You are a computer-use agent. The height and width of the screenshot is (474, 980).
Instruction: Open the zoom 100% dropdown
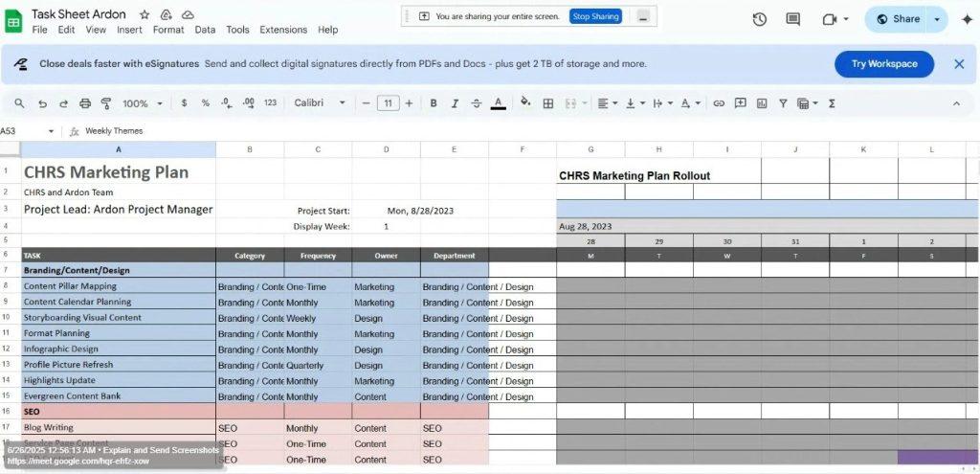pyautogui.click(x=142, y=103)
